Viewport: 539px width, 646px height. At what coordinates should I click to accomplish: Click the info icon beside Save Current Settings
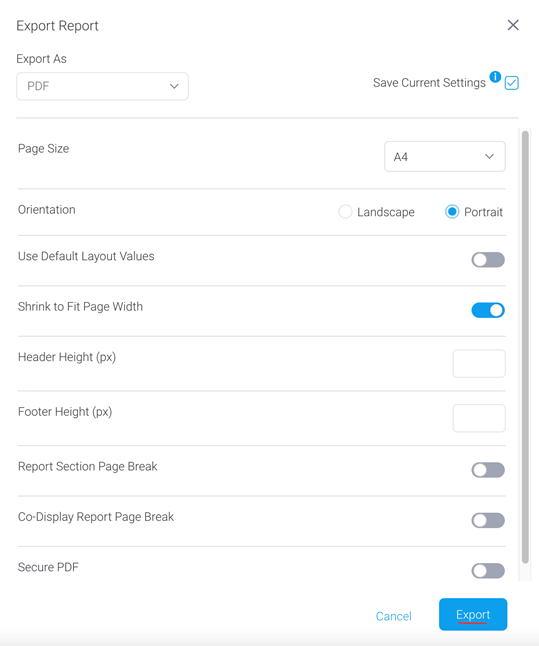495,76
